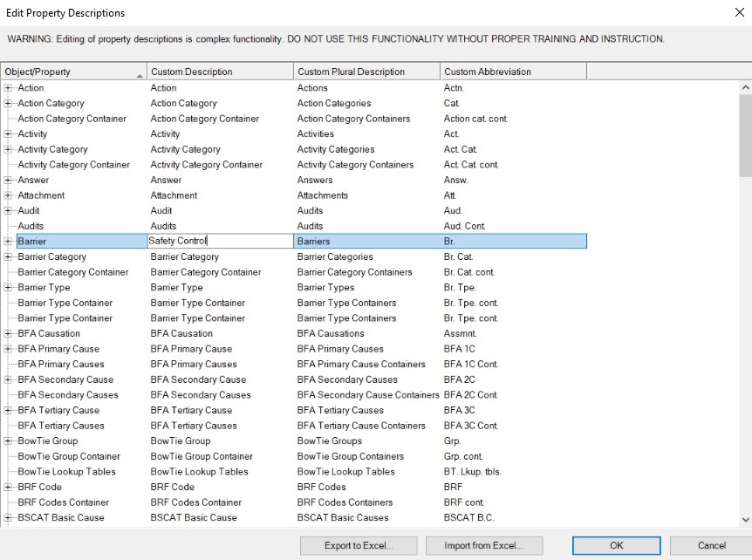This screenshot has height=560, width=752.
Task: Expand the Barrier Category node
Action: pyautogui.click(x=9, y=257)
